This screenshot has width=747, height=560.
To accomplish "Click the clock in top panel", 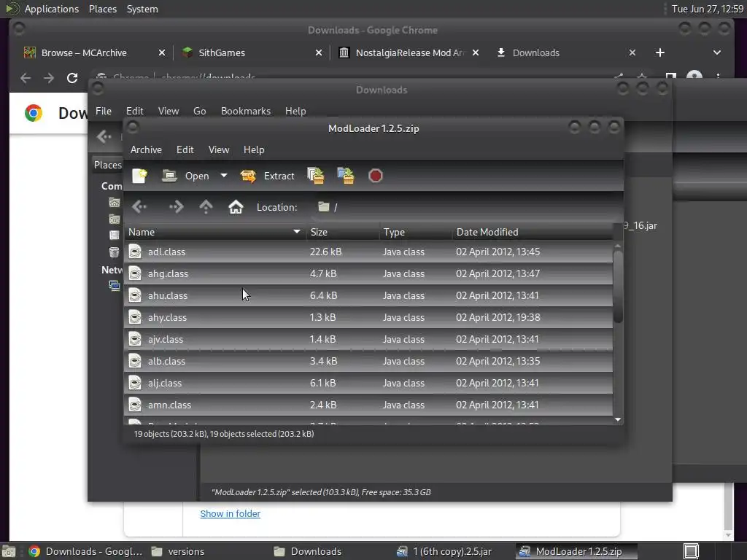I will pyautogui.click(x=708, y=9).
